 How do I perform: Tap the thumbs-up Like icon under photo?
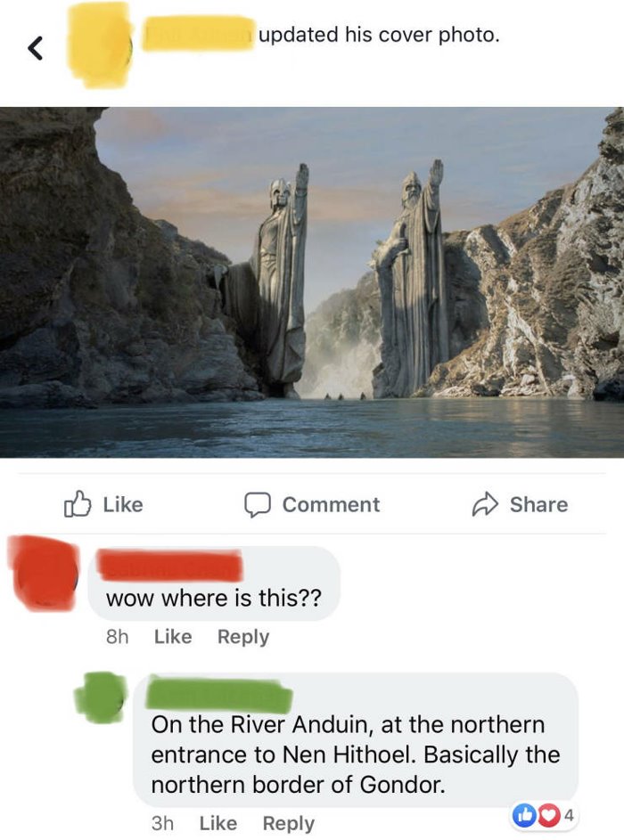78,504
